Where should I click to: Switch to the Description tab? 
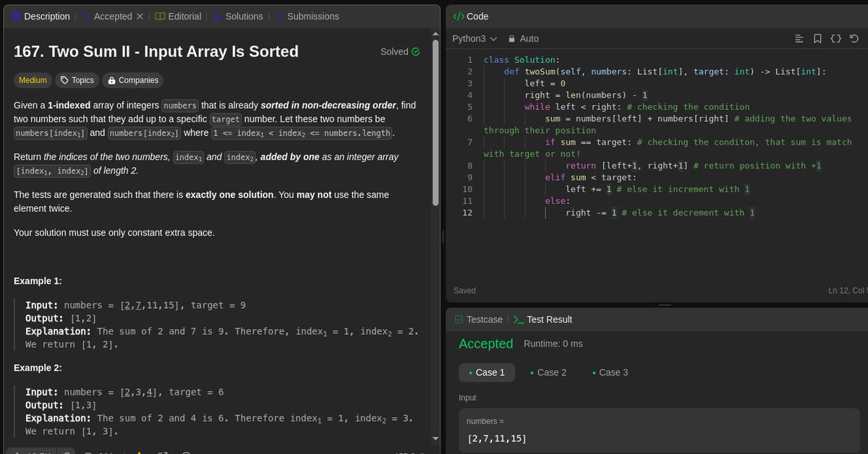41,16
